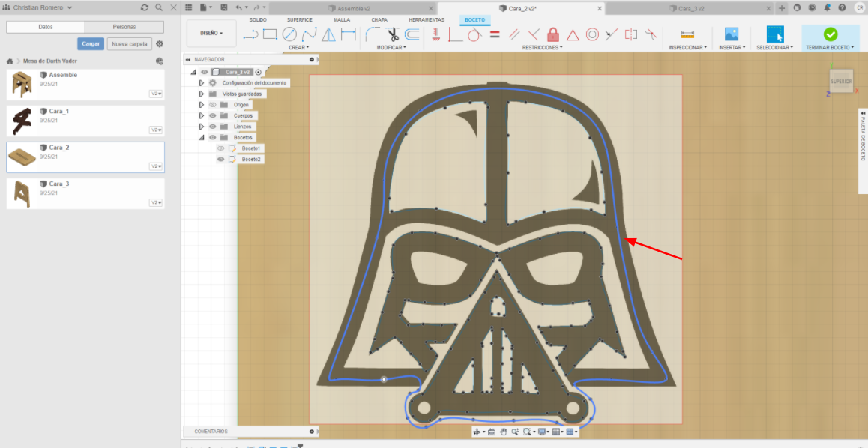Toggle visibility of Cara_2 v2 component
This screenshot has width=868, height=448.
coord(205,72)
